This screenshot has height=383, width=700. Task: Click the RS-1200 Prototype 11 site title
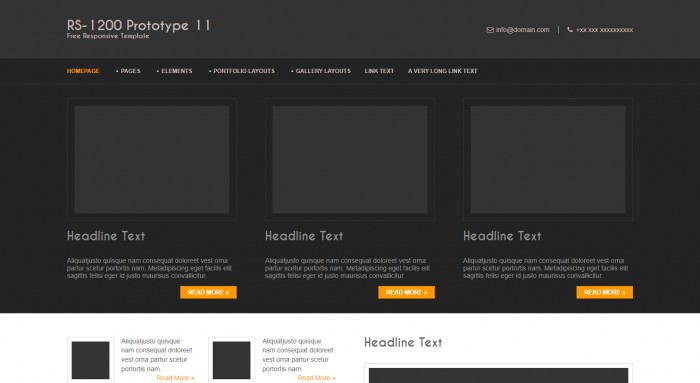[138, 25]
